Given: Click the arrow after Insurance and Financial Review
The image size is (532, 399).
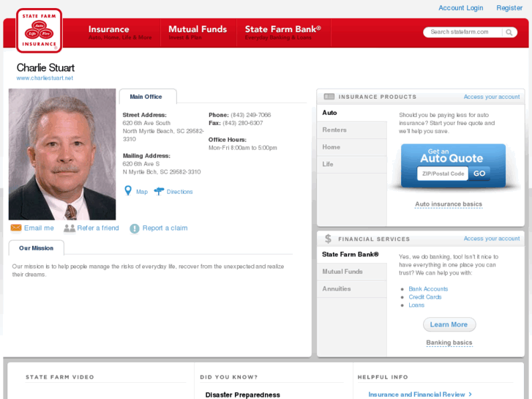Looking at the screenshot, I should 471,395.
